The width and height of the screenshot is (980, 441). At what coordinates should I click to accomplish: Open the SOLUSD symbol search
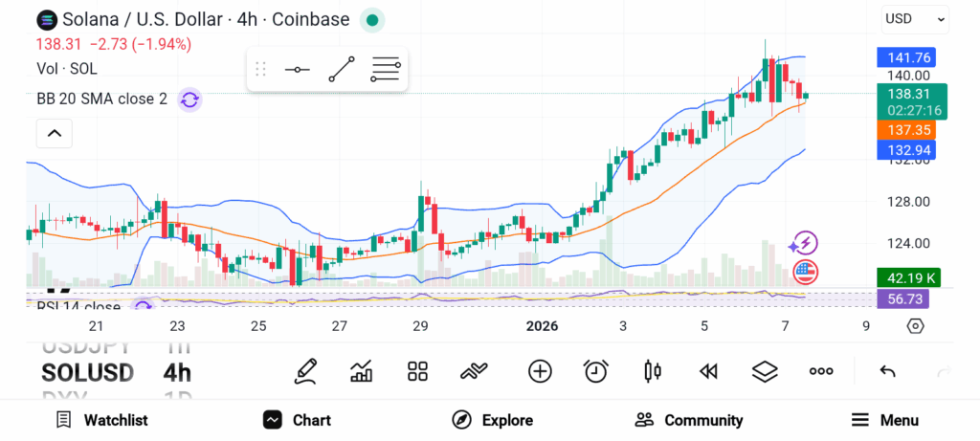(87, 372)
